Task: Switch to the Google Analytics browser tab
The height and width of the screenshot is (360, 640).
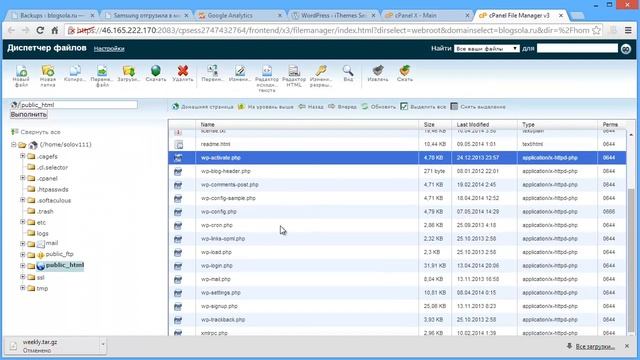Action: [240, 16]
